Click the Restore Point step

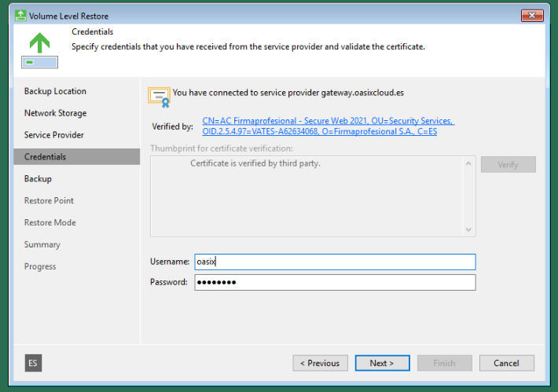[49, 201]
